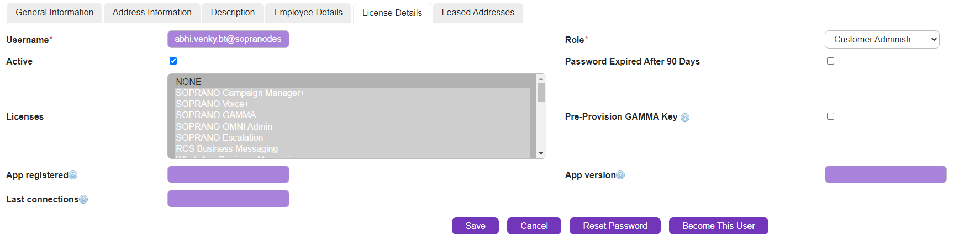This screenshot has height=240, width=980.
Task: Click the Username input field
Action: click(228, 39)
